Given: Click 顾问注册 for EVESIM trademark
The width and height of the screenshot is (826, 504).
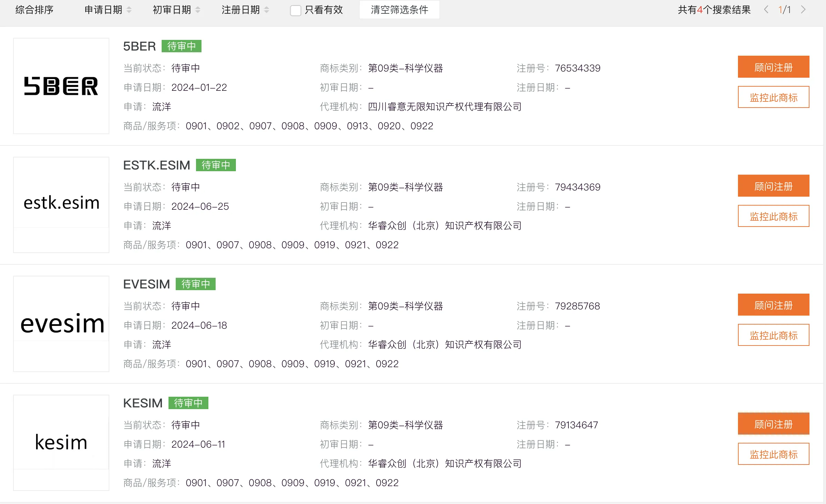Looking at the screenshot, I should 773,305.
